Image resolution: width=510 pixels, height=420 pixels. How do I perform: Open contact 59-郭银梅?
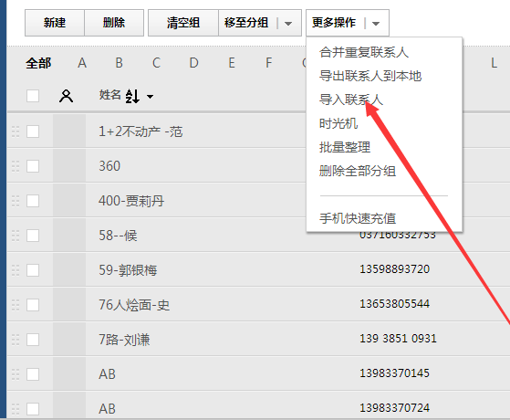[x=128, y=270]
